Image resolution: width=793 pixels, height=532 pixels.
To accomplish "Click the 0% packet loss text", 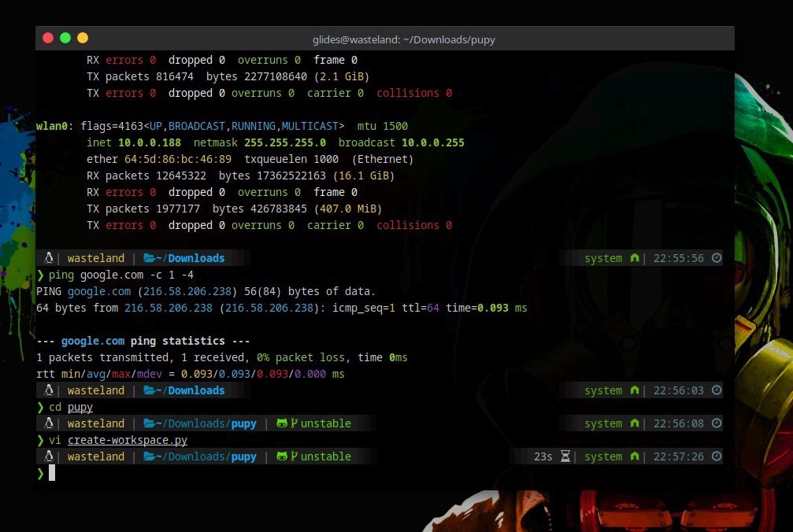I will (300, 357).
